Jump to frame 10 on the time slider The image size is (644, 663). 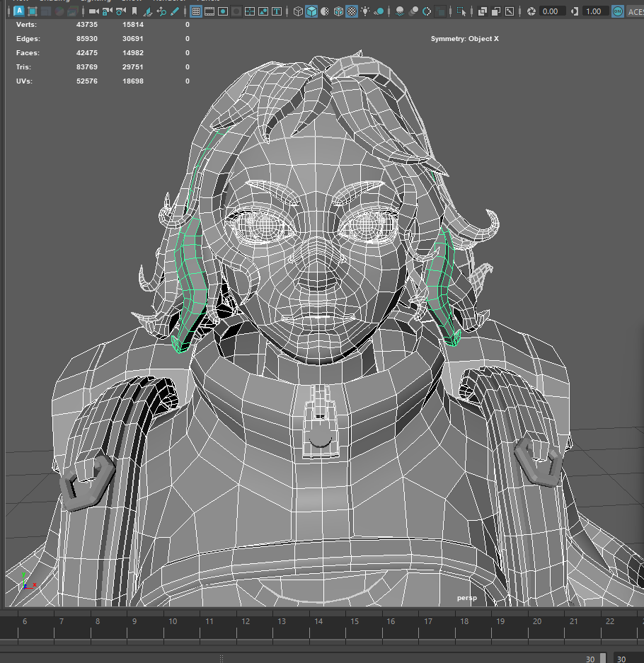(x=173, y=621)
